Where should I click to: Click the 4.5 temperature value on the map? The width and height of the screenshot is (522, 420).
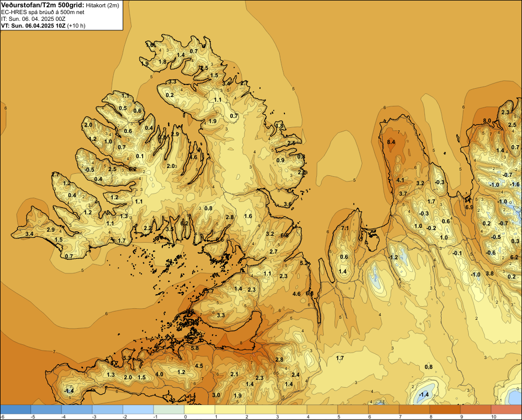pos(199,366)
